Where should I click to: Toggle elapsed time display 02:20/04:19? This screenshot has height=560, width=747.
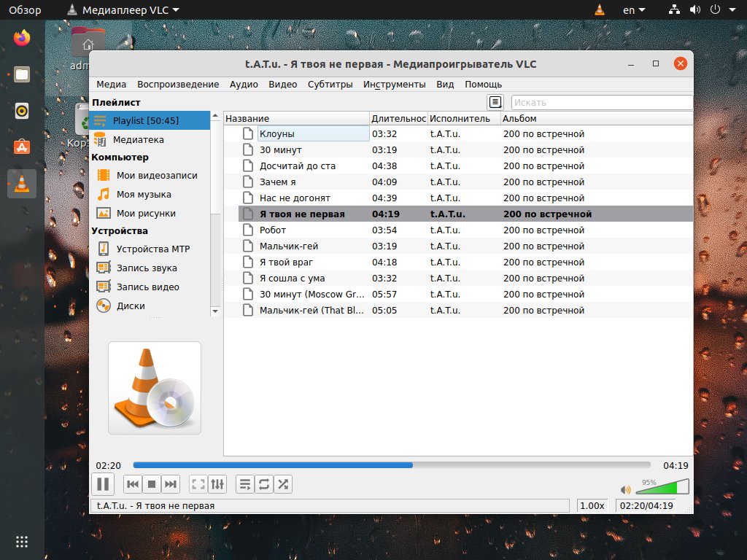646,506
